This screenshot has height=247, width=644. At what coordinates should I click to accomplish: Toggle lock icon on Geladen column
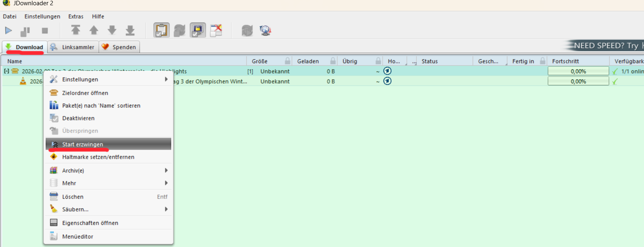coord(333,61)
